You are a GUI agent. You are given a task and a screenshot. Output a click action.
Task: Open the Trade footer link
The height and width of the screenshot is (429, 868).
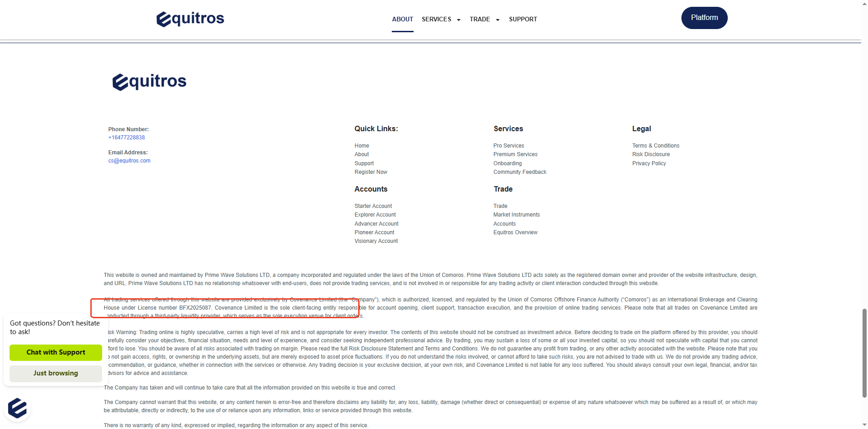500,206
